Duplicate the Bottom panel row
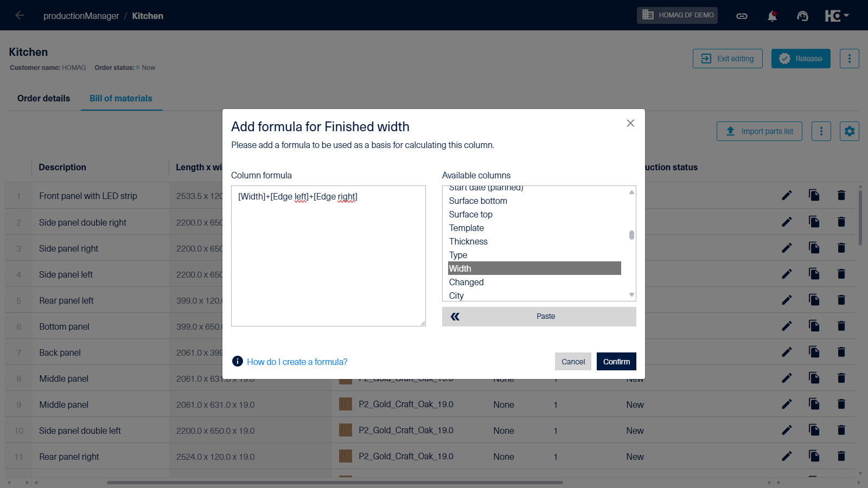Viewport: 868px width, 488px height. [814, 325]
